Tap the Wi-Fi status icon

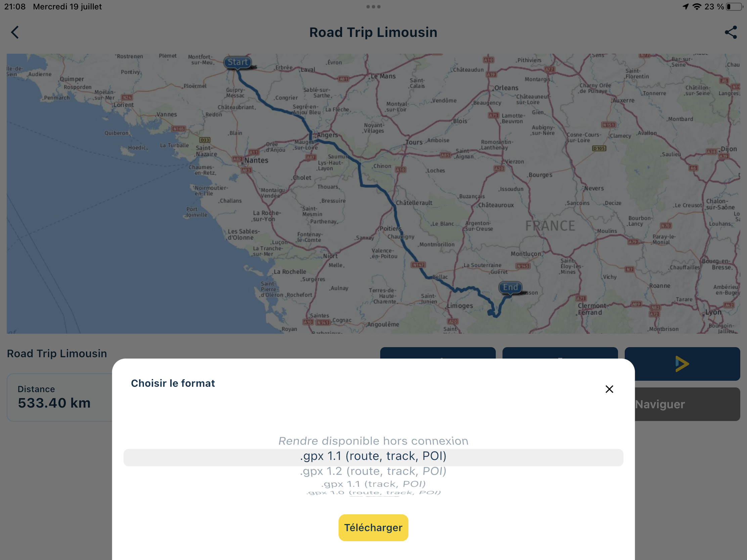(697, 7)
